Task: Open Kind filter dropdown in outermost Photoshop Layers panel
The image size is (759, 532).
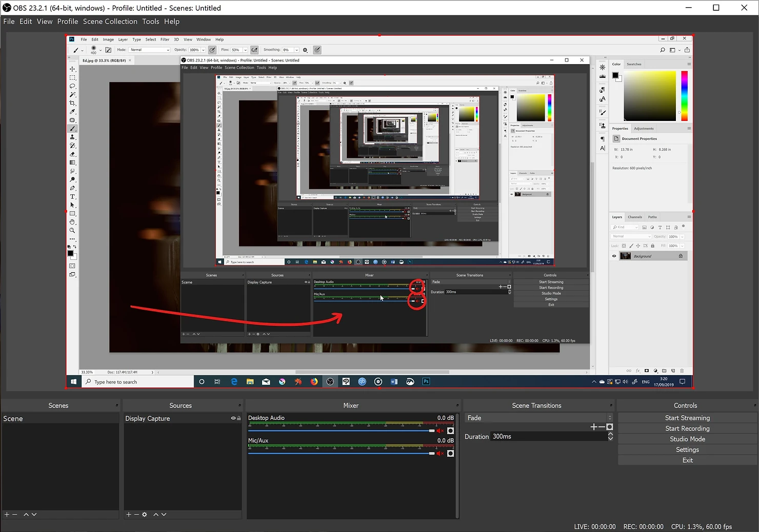Action: [625, 227]
